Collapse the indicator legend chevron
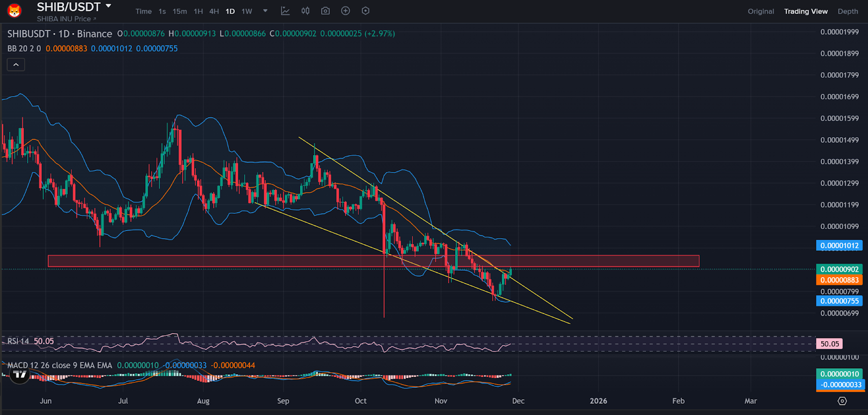This screenshot has width=868, height=415. [16, 65]
